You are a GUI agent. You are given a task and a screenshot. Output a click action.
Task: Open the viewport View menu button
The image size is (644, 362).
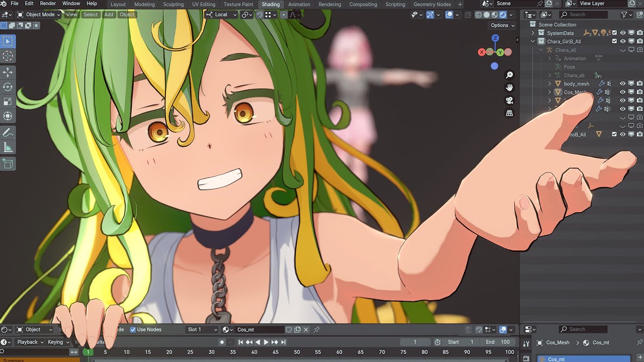click(72, 15)
